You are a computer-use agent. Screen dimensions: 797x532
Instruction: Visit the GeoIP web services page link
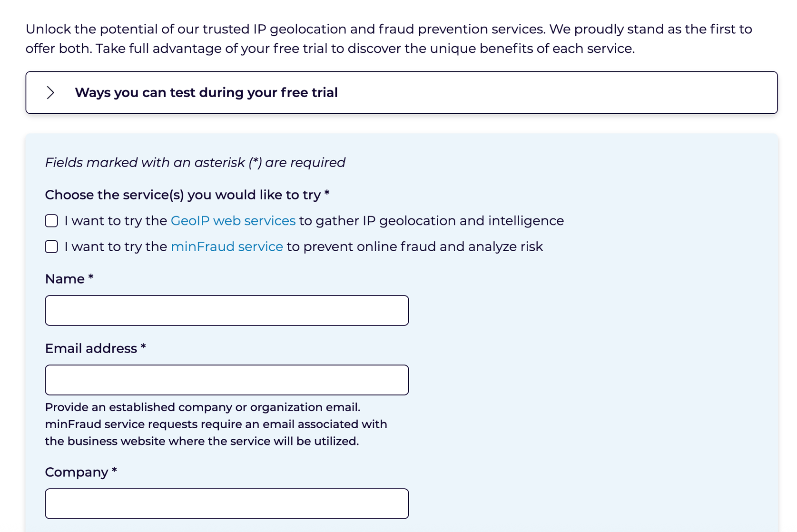point(233,220)
